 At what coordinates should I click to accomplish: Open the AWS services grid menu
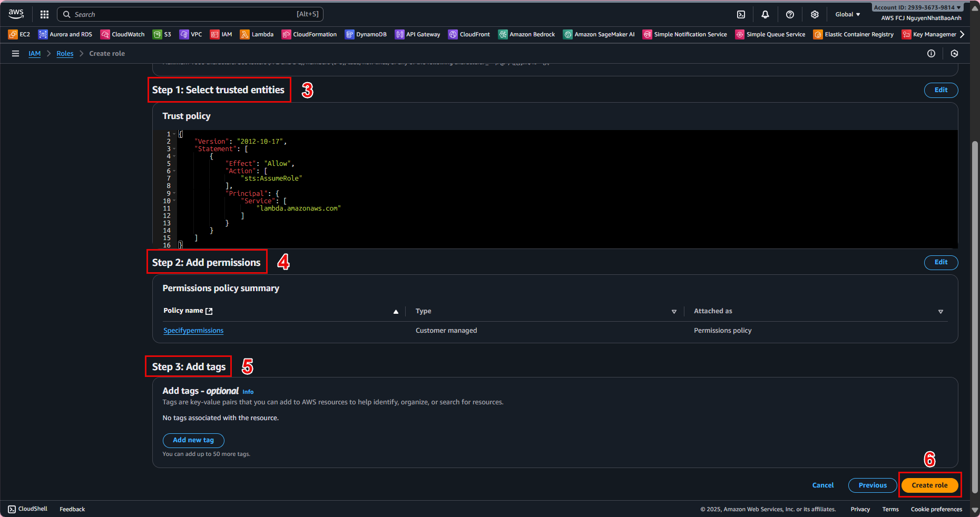coord(44,15)
